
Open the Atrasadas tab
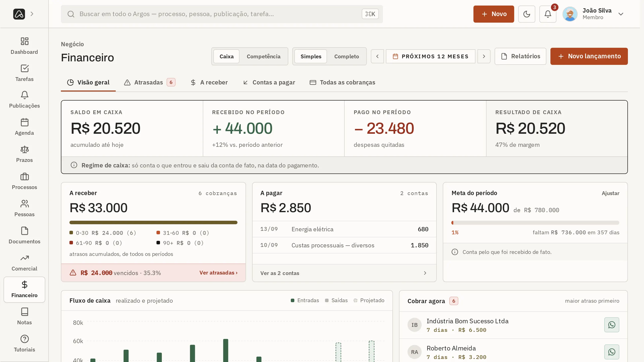click(150, 82)
